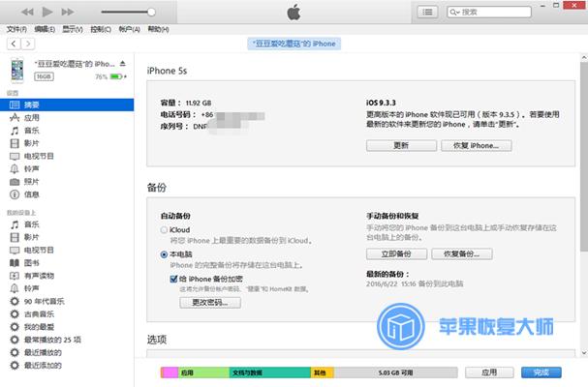This screenshot has height=387, width=588.
Task: Select the iCloud backup radio button
Action: click(164, 230)
